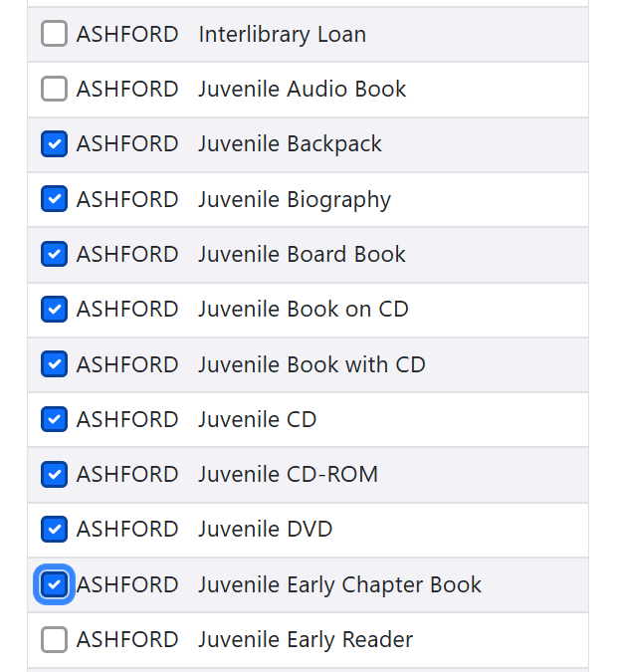
Task: Uncheck the Juvenile Backpack checkbox
Action: pos(54,144)
